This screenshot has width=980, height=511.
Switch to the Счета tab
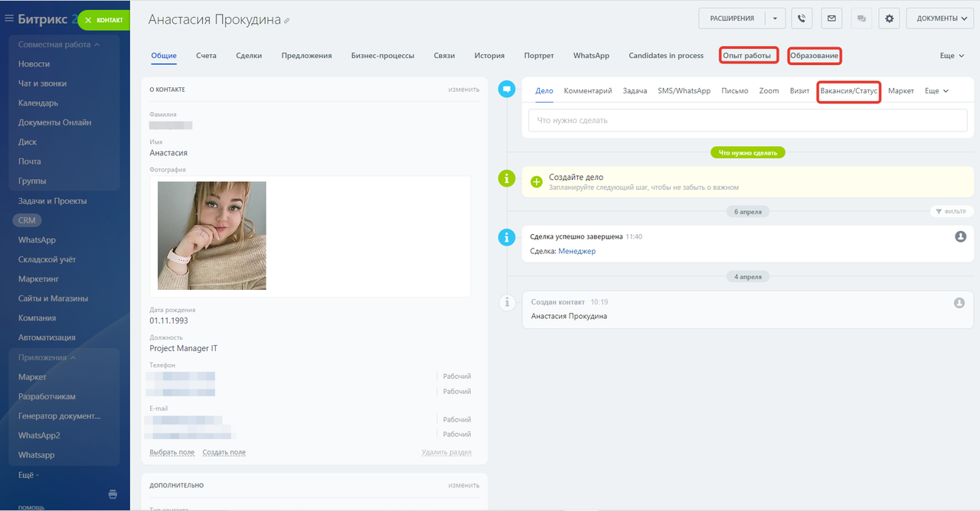tap(206, 56)
